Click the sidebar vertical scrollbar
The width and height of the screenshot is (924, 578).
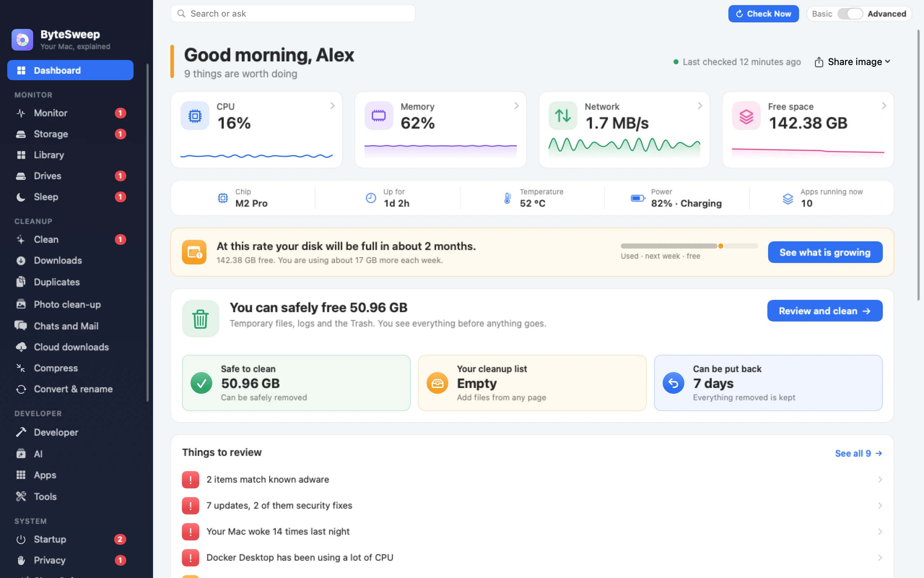[147, 233]
